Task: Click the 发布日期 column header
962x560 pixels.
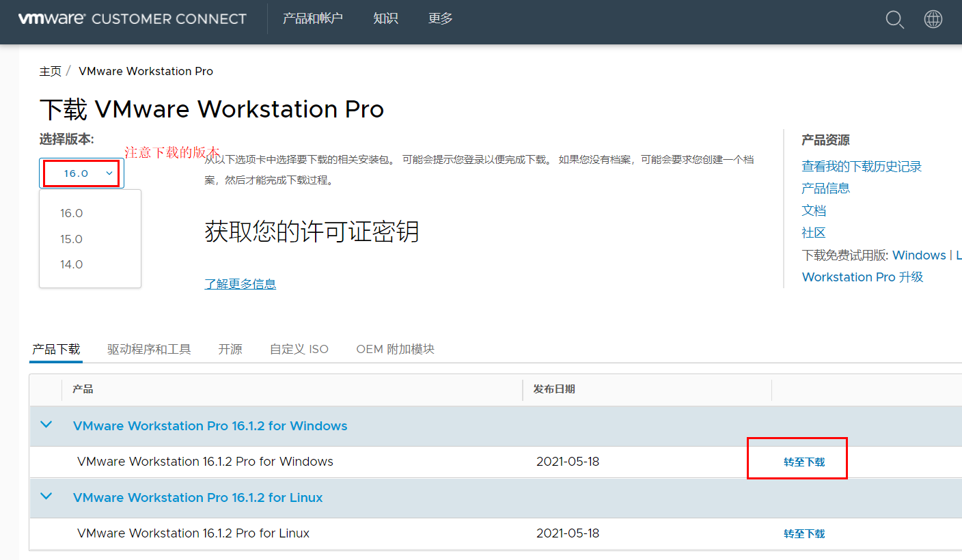Action: (554, 389)
